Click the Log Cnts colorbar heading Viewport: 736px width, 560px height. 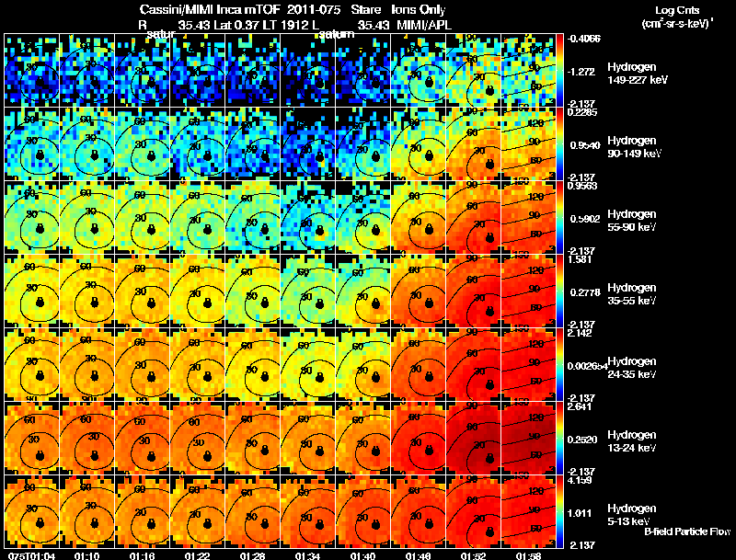[x=677, y=10]
